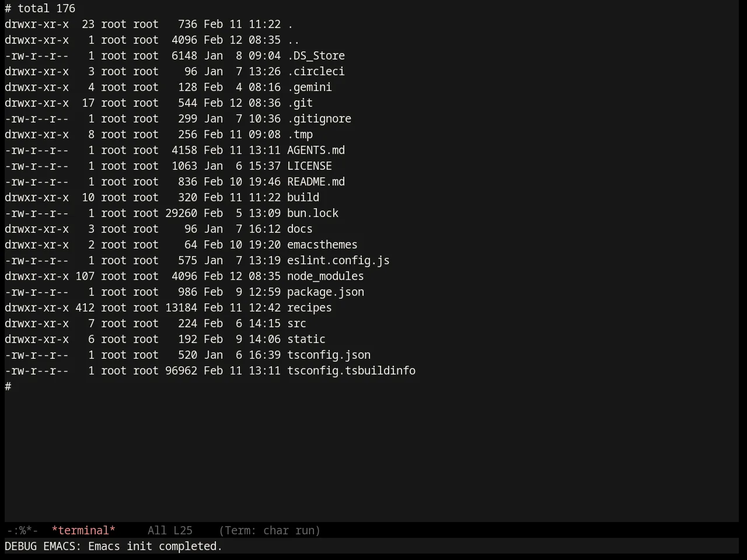Click the 'Emacs init completed' echo message

tap(155, 546)
